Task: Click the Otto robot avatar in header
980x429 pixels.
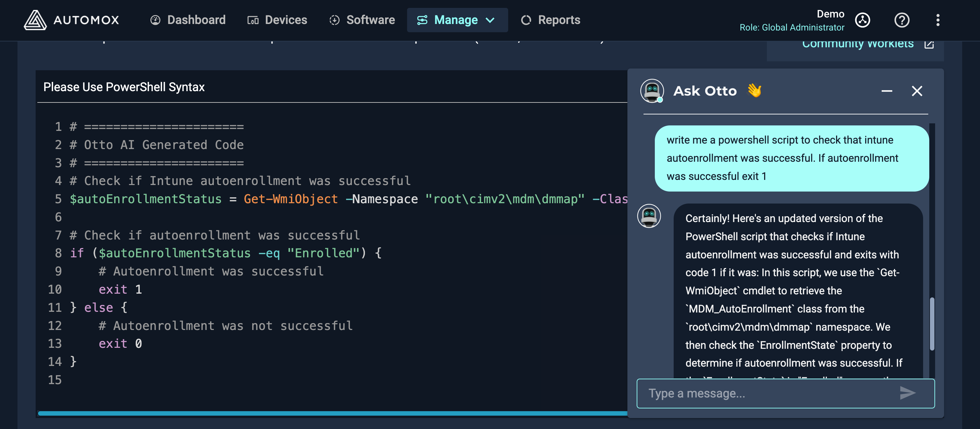Action: point(652,91)
